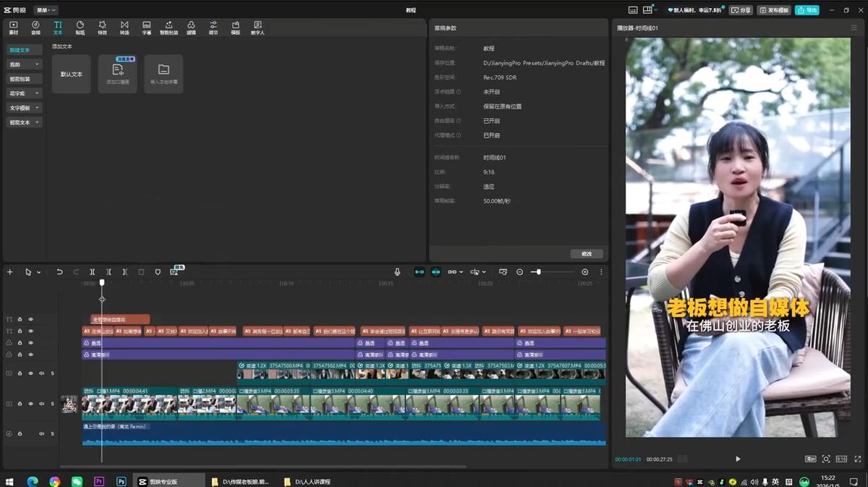Image resolution: width=868 pixels, height=487 pixels.
Task: Click the marker shield icon in the timeline toolbar
Action: 158,272
